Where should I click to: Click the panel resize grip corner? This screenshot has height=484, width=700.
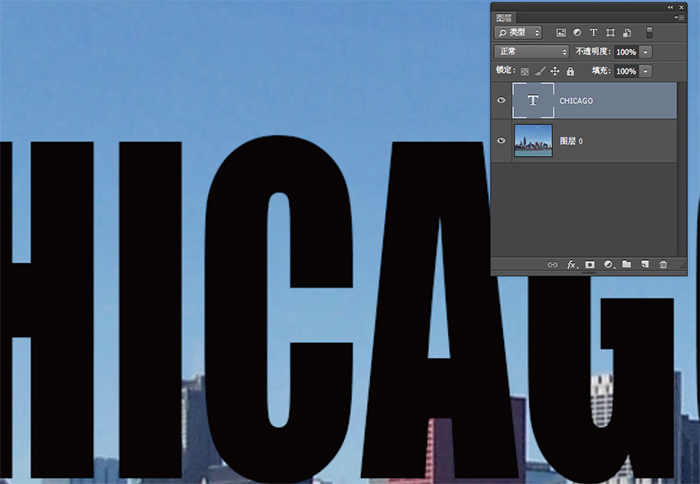[683, 266]
